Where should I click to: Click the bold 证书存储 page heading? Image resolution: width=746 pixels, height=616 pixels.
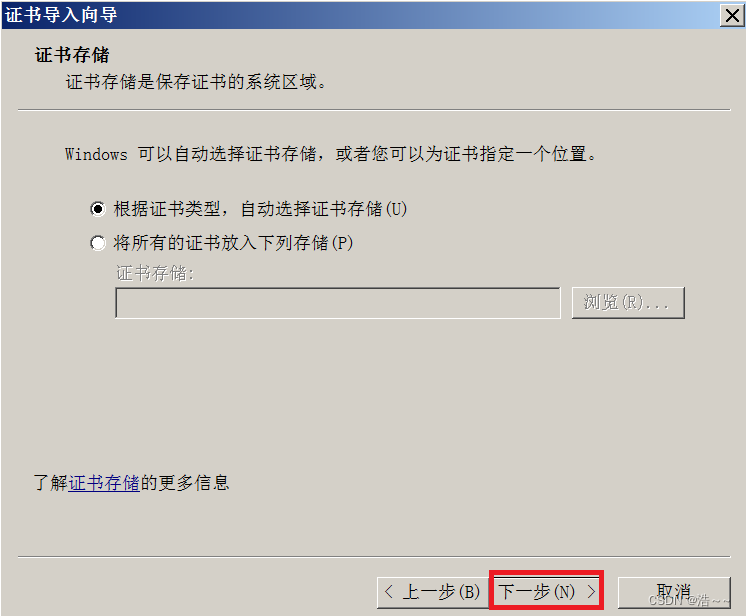coord(72,55)
